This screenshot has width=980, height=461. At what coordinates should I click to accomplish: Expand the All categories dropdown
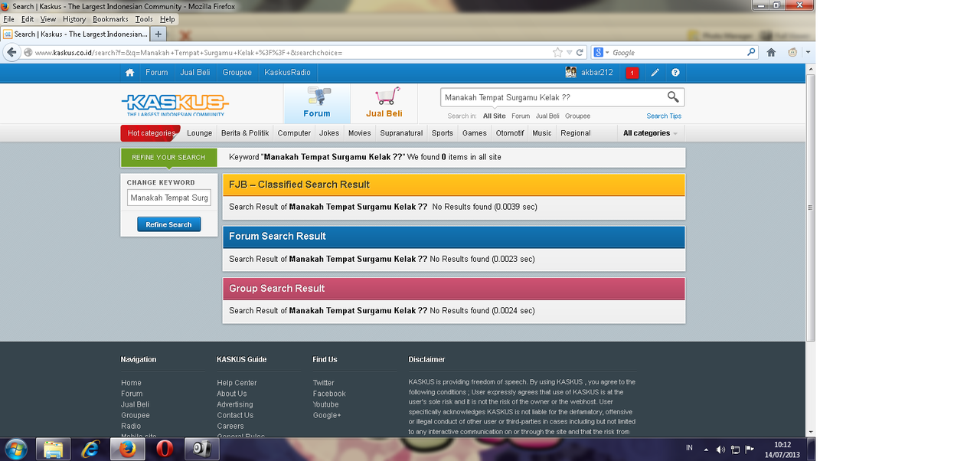650,133
